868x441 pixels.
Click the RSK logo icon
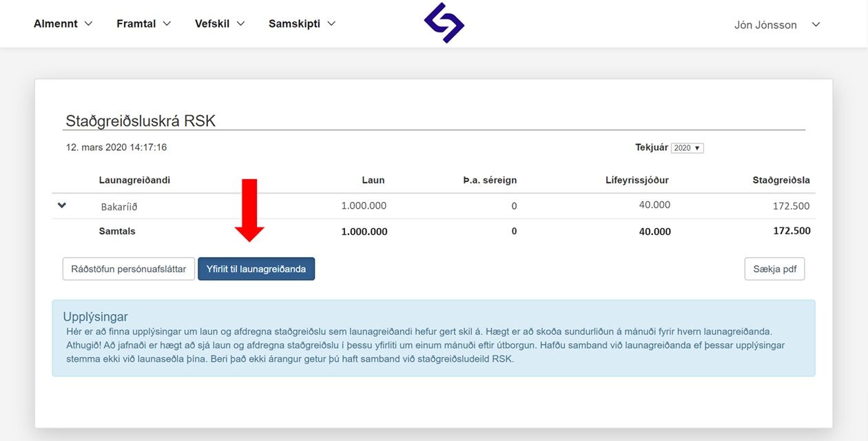click(x=444, y=23)
